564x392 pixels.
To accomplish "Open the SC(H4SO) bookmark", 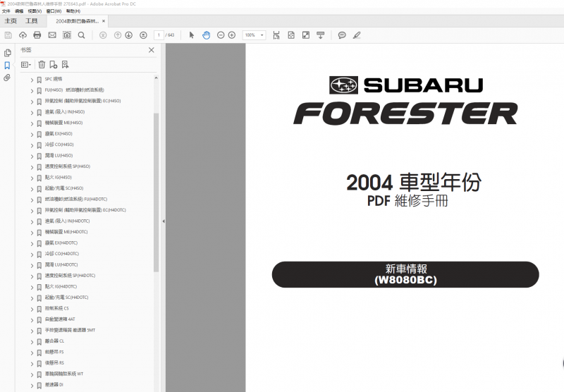I will pyautogui.click(x=64, y=188).
